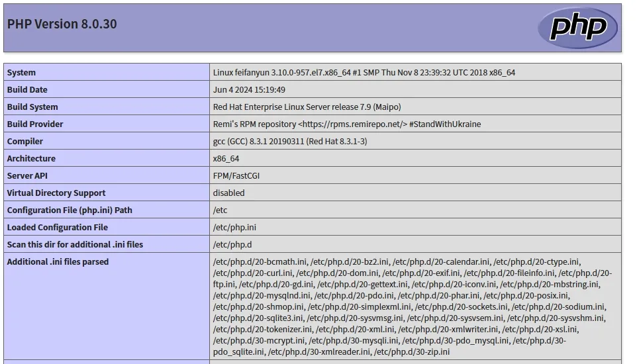Select the Remi's RPM repository value
This screenshot has width=637, height=364.
click(347, 124)
